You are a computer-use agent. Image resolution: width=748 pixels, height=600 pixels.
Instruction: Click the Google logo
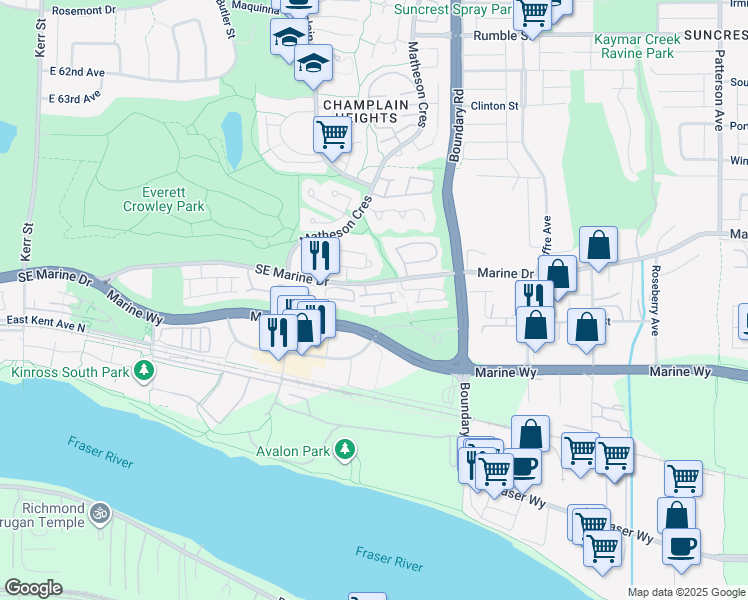33,588
